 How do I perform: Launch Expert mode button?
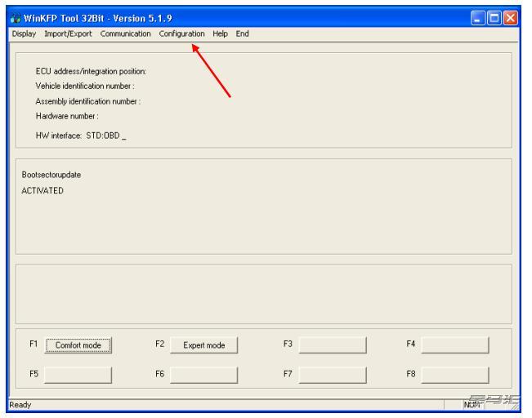point(204,345)
